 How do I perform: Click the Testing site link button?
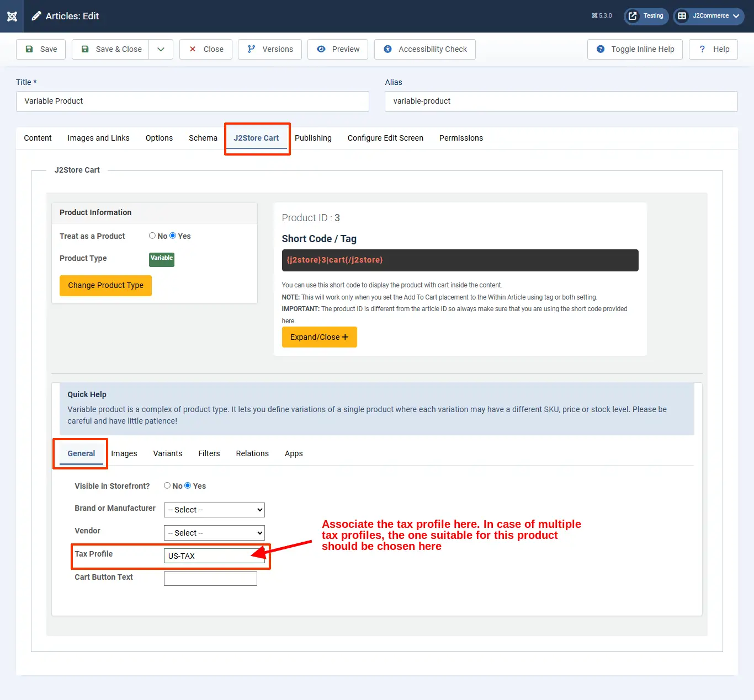pyautogui.click(x=646, y=16)
